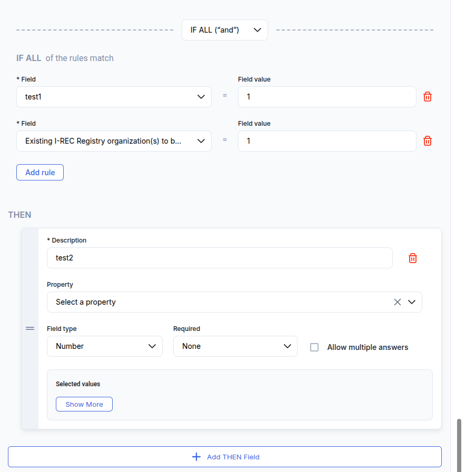Click the plus icon in Add THEN Field
The width and height of the screenshot is (476, 472).
pyautogui.click(x=196, y=457)
